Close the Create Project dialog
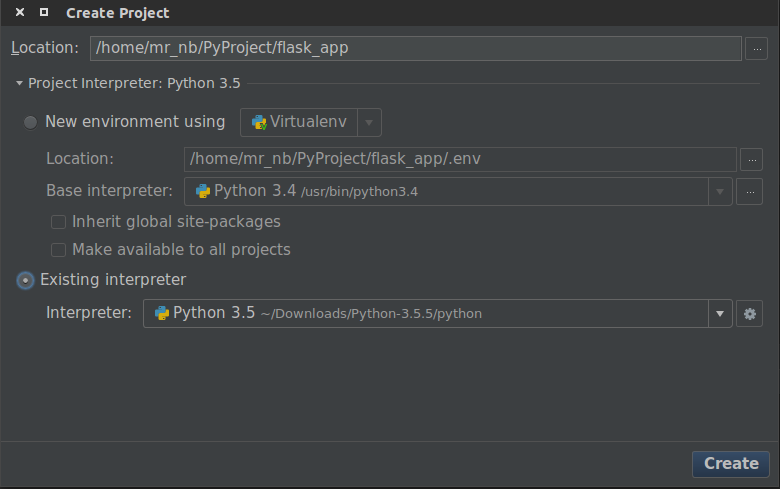 pos(20,13)
